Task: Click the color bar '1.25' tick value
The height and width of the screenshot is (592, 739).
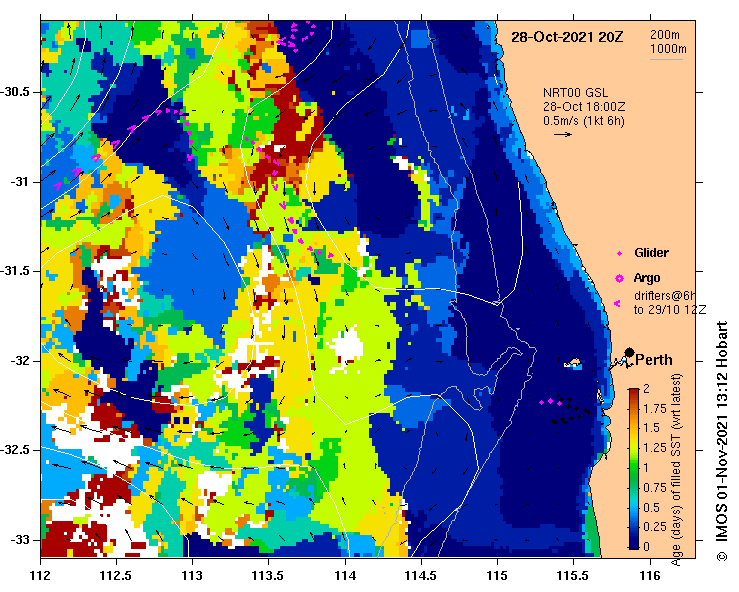Action: pyautogui.click(x=655, y=448)
